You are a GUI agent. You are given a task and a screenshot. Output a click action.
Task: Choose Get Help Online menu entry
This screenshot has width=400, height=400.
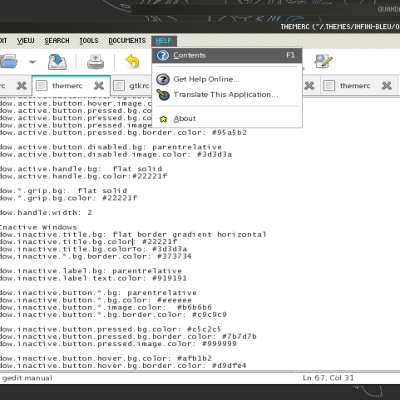click(227, 79)
